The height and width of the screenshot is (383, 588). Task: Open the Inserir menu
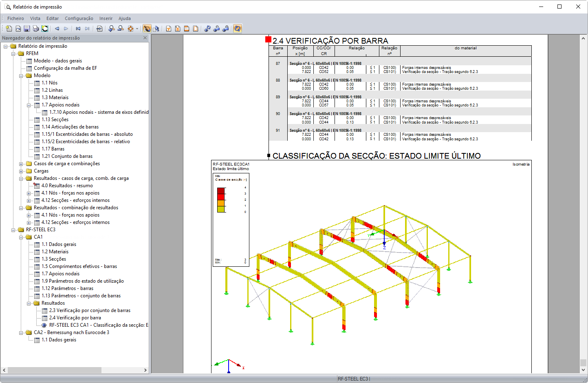pos(106,18)
